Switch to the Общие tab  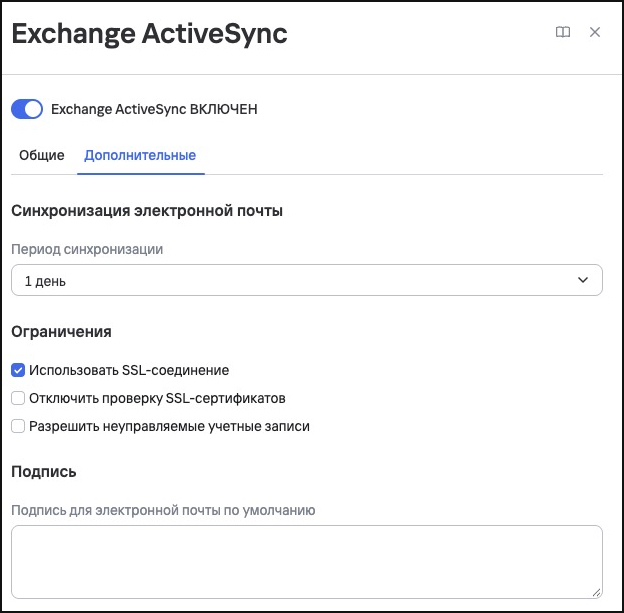[x=42, y=155]
